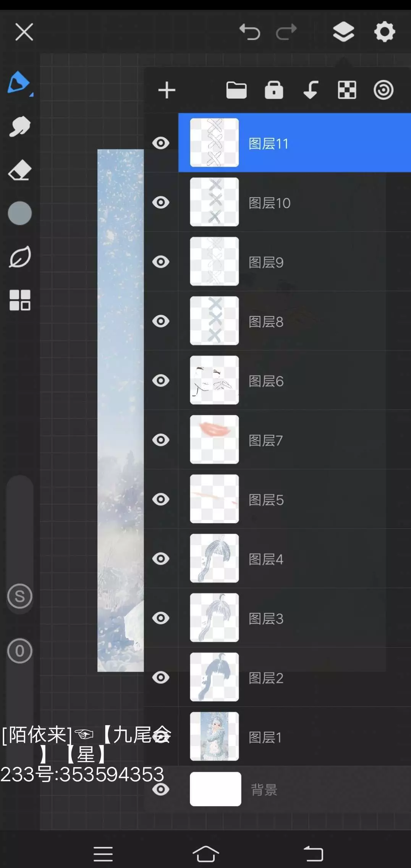This screenshot has height=868, width=411.
Task: Undo the last action
Action: click(249, 32)
